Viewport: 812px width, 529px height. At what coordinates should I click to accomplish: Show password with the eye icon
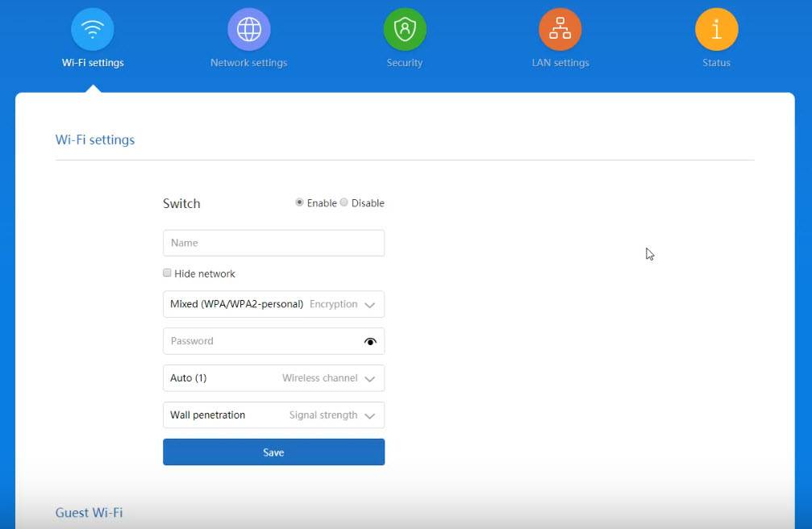pyautogui.click(x=370, y=341)
